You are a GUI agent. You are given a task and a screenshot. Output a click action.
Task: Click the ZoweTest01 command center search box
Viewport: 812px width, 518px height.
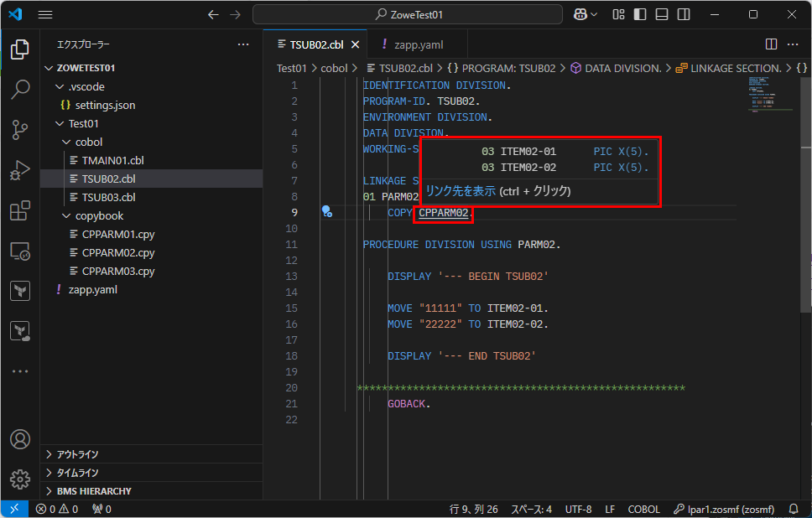click(409, 14)
